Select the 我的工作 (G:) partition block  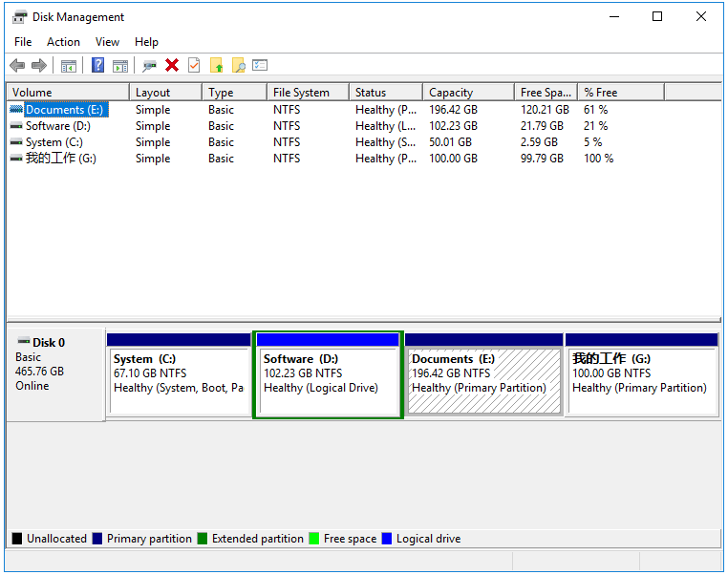642,375
